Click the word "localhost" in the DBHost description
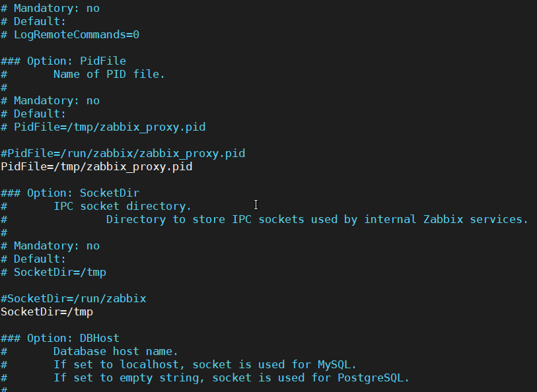Viewport: 537px width, 392px height. 156,364
